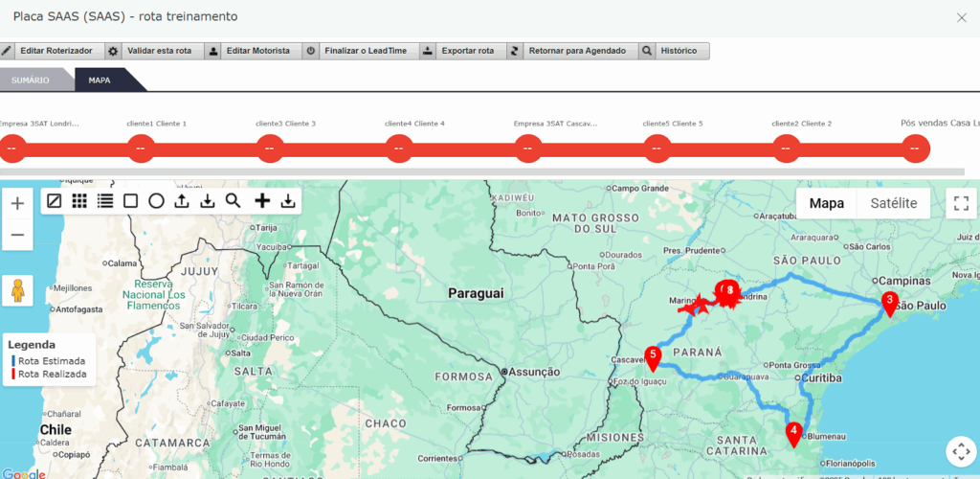Image resolution: width=980 pixels, height=479 pixels.
Task: Click the Finalizar o LeadTime button
Action: (x=360, y=51)
